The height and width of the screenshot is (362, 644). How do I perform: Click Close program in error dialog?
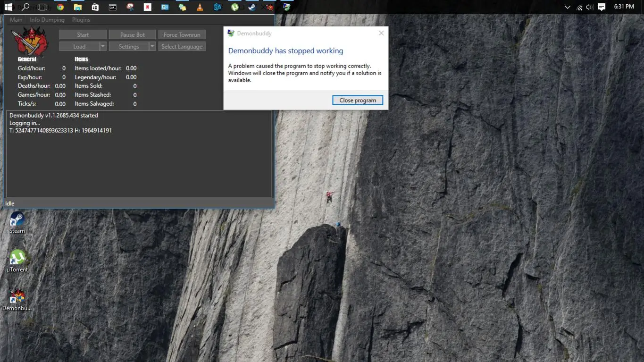tap(358, 100)
